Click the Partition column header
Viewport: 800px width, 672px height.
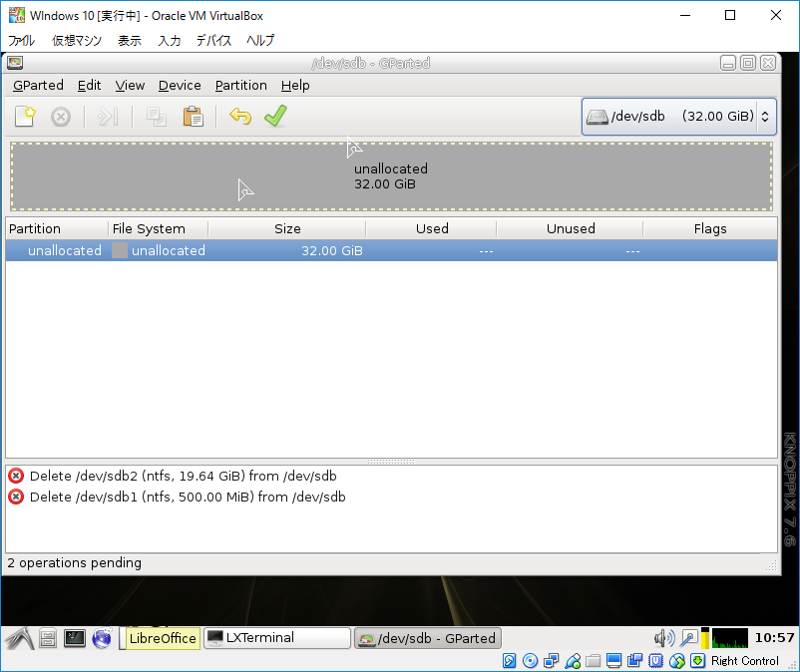[57, 228]
